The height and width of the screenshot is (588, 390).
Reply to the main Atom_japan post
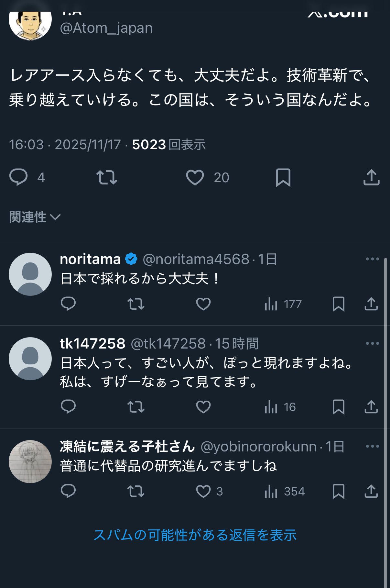pyautogui.click(x=18, y=177)
